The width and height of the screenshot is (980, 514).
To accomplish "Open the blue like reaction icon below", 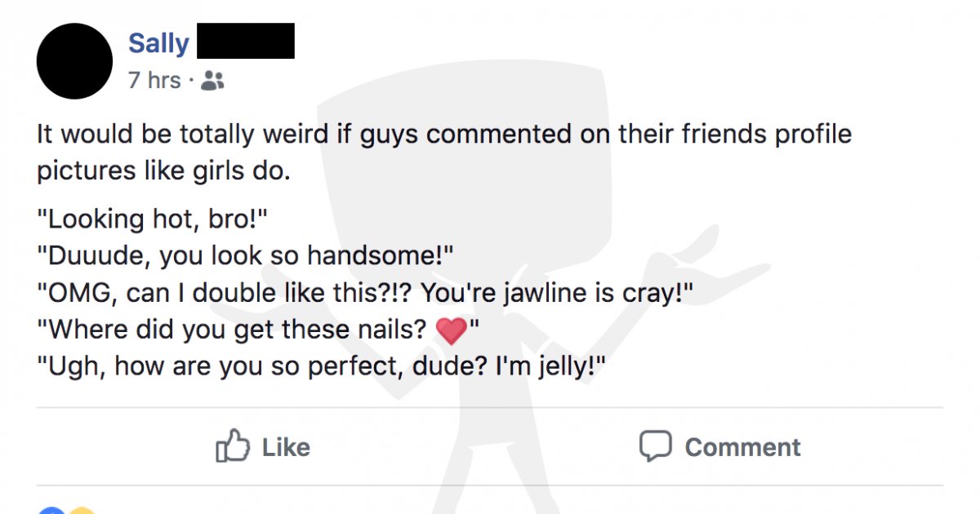I will (51, 510).
